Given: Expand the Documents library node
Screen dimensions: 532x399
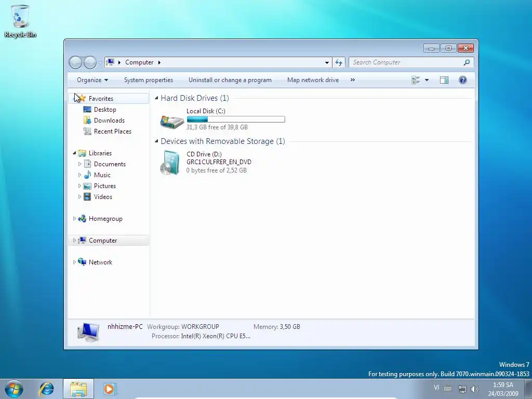Looking at the screenshot, I should pos(79,164).
